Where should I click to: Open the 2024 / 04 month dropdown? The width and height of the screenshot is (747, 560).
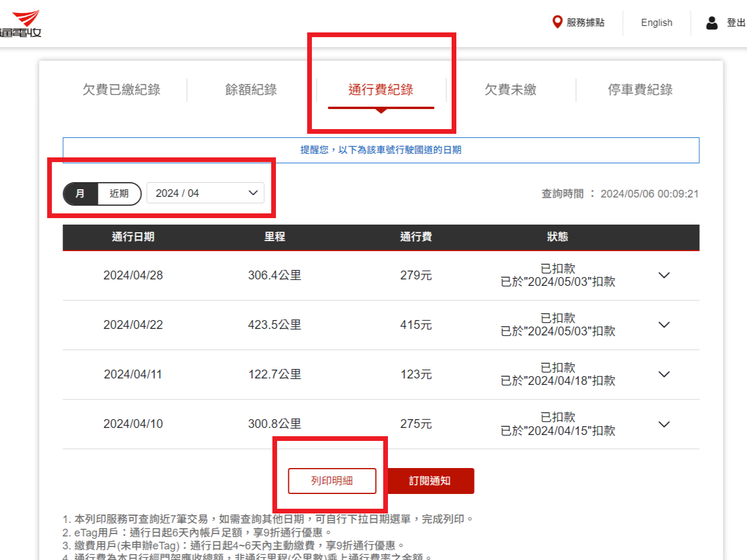pos(205,193)
